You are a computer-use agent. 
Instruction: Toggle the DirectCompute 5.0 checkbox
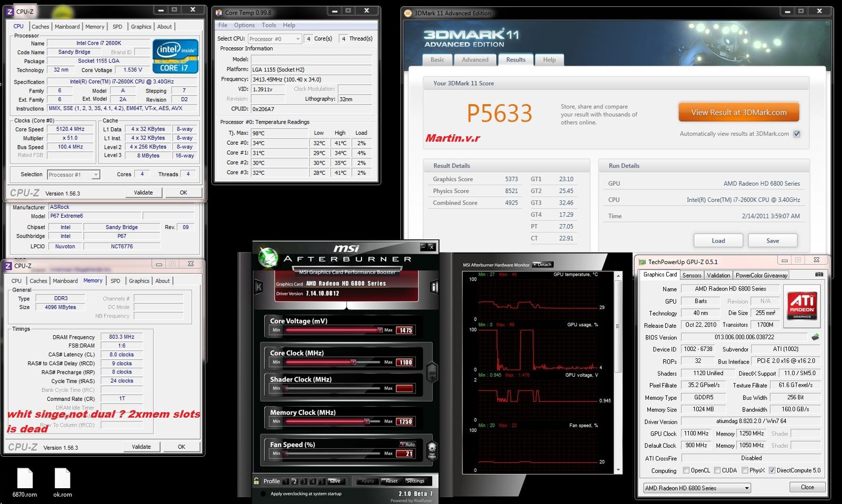click(x=772, y=470)
